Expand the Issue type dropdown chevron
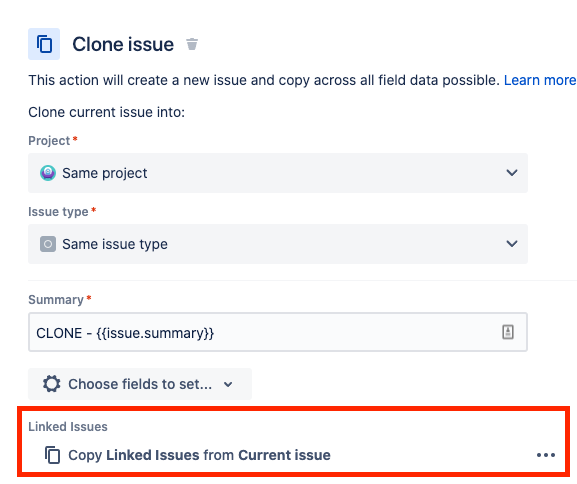 click(512, 244)
